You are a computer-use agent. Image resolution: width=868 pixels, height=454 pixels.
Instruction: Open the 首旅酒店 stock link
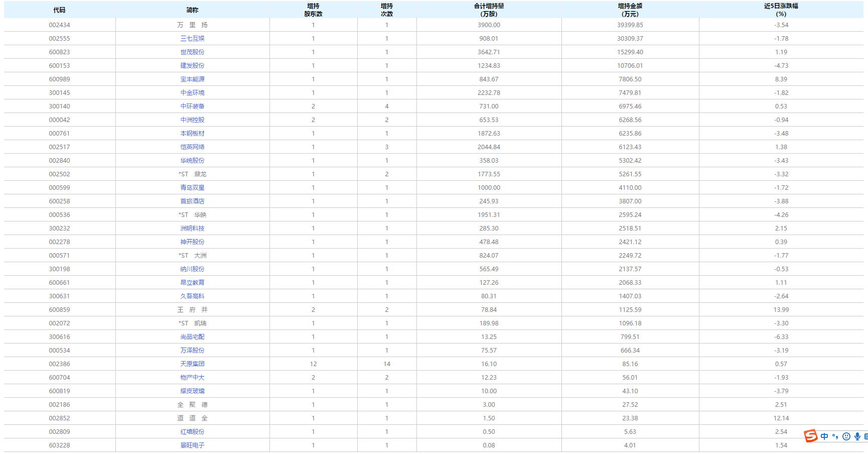click(192, 201)
